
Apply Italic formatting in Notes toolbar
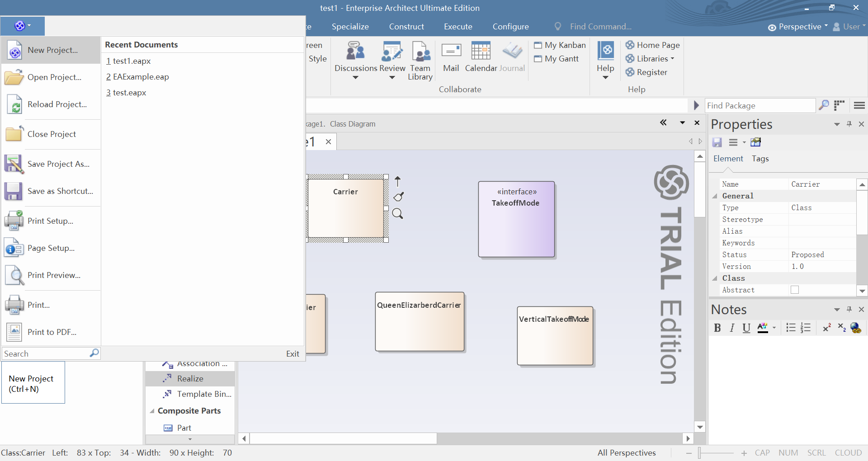732,328
